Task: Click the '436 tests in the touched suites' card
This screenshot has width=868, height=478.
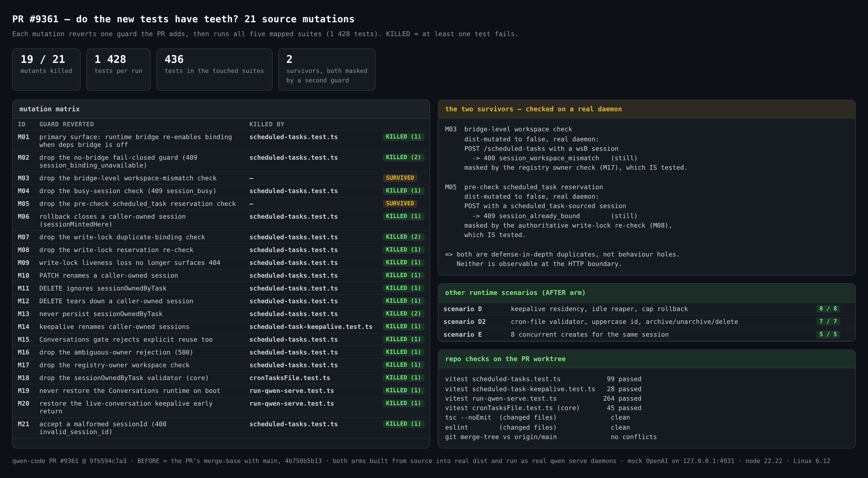Action: [214, 70]
